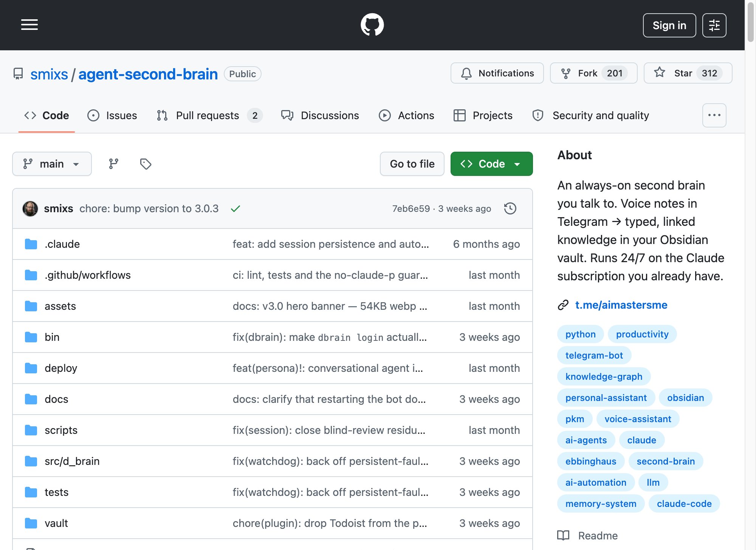Click the fork count 201
756x550 pixels.
pyautogui.click(x=615, y=73)
